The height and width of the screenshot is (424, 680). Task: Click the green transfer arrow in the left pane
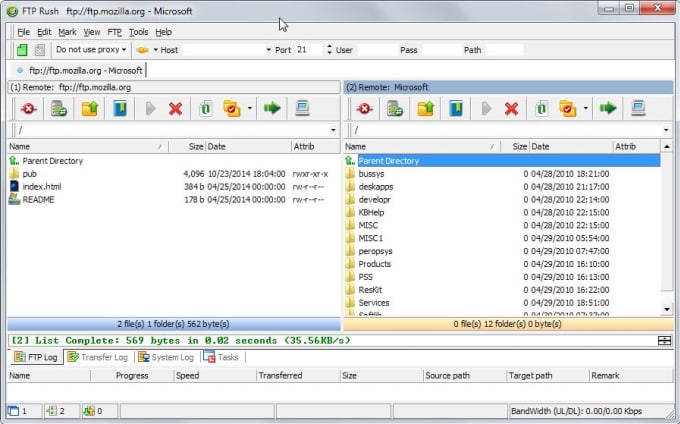tap(272, 108)
